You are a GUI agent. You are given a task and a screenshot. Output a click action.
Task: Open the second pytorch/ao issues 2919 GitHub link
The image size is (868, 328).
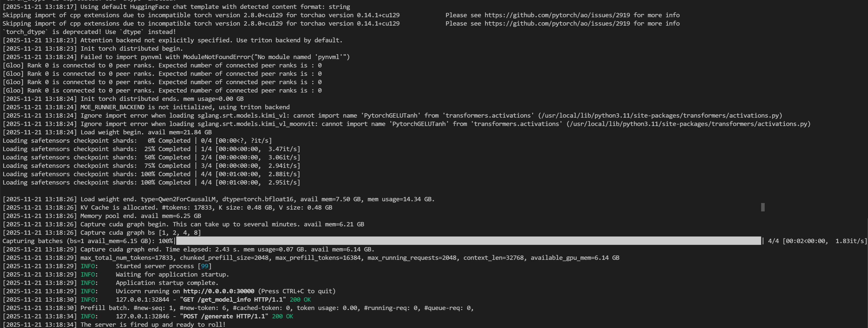click(x=557, y=24)
